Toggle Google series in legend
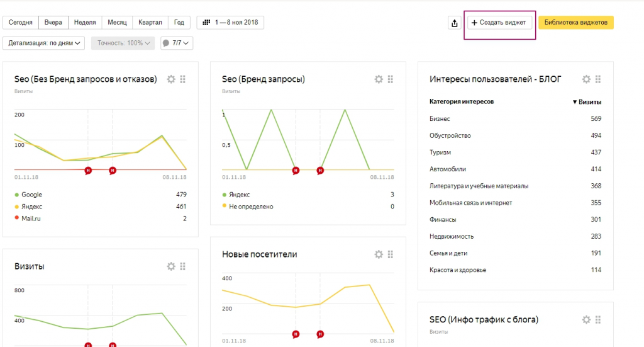Viewport: 644px width, 347px height. pyautogui.click(x=31, y=195)
